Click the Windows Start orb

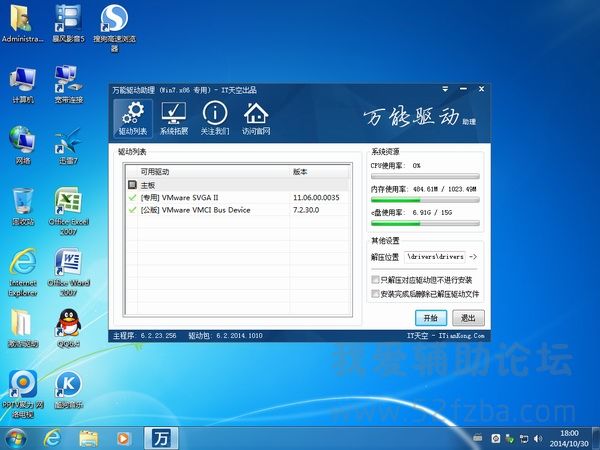(15, 439)
